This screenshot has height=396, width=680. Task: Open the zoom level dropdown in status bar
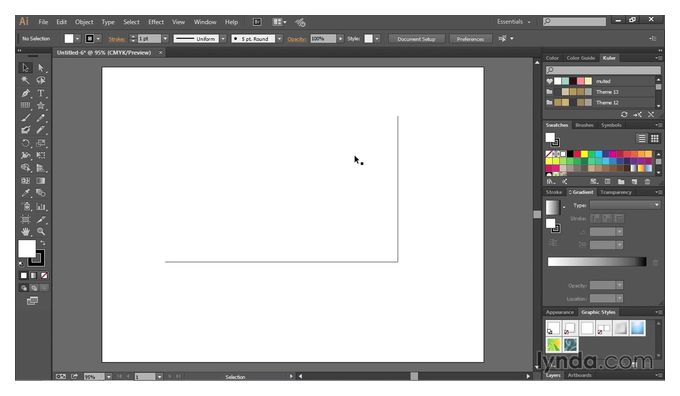pos(109,376)
